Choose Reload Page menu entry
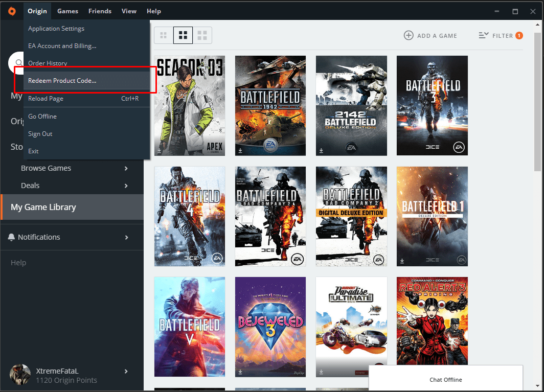 click(86, 99)
